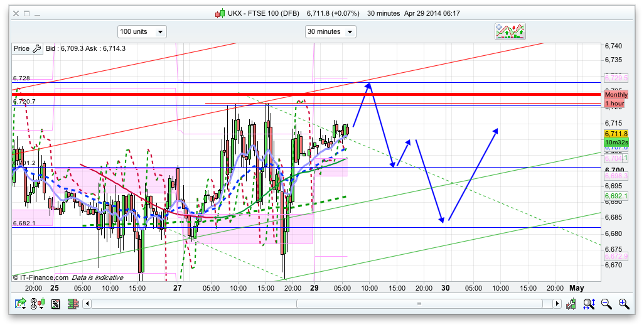
Task: Click the wrench icon next to Price
Action: coord(36,48)
